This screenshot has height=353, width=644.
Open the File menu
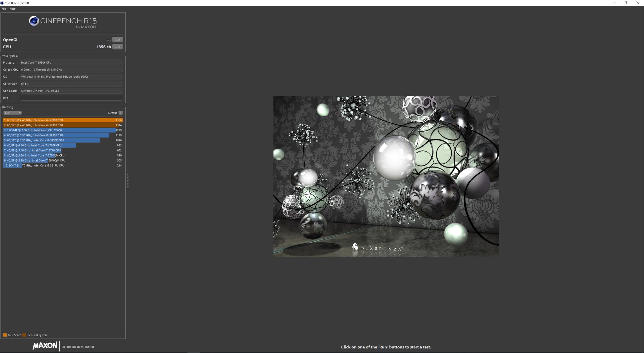coord(4,9)
